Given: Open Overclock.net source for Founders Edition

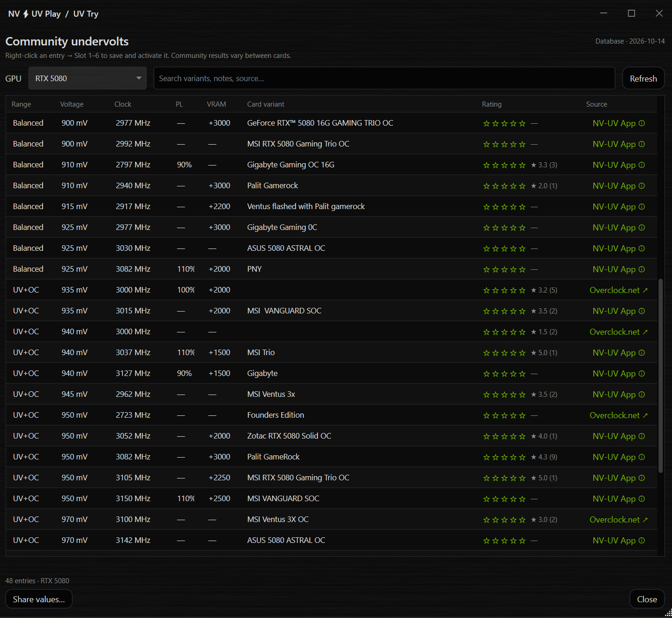Looking at the screenshot, I should (619, 415).
